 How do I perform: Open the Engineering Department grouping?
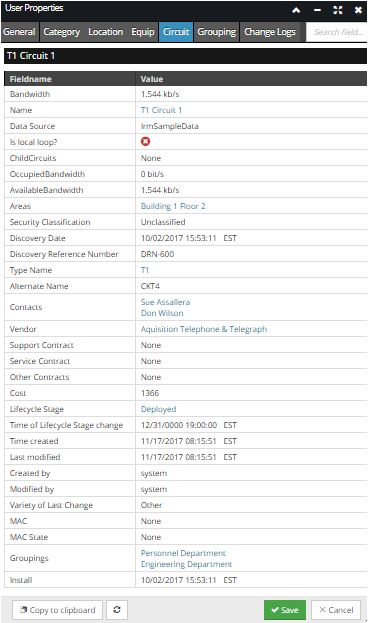coord(186,564)
